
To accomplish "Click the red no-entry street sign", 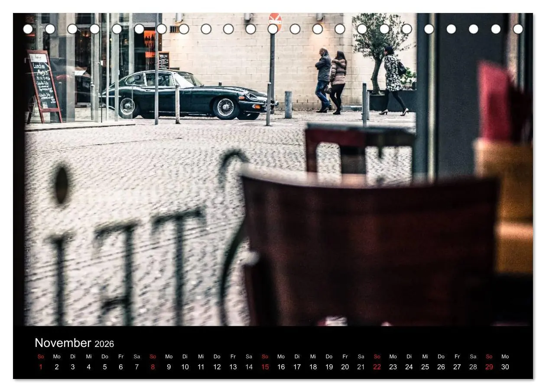I will (275, 19).
